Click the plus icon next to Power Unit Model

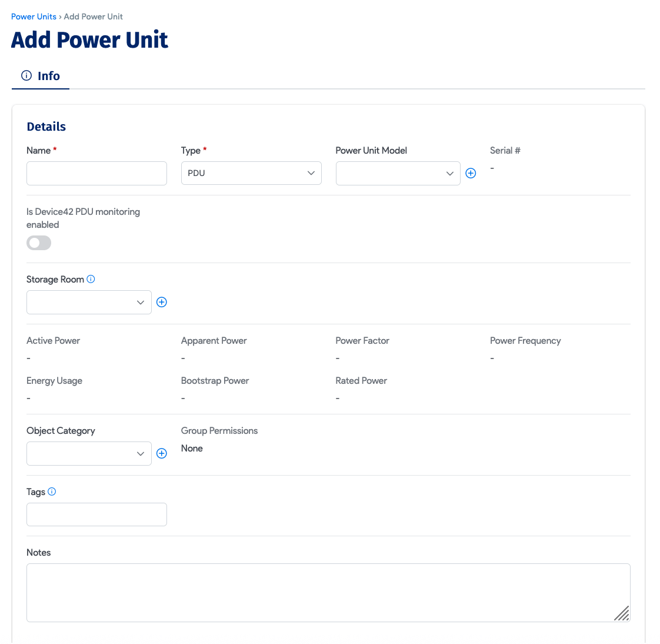pos(471,173)
